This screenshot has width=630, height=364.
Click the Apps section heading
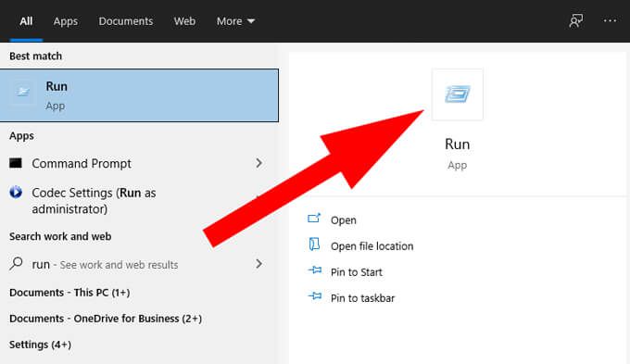pos(21,136)
